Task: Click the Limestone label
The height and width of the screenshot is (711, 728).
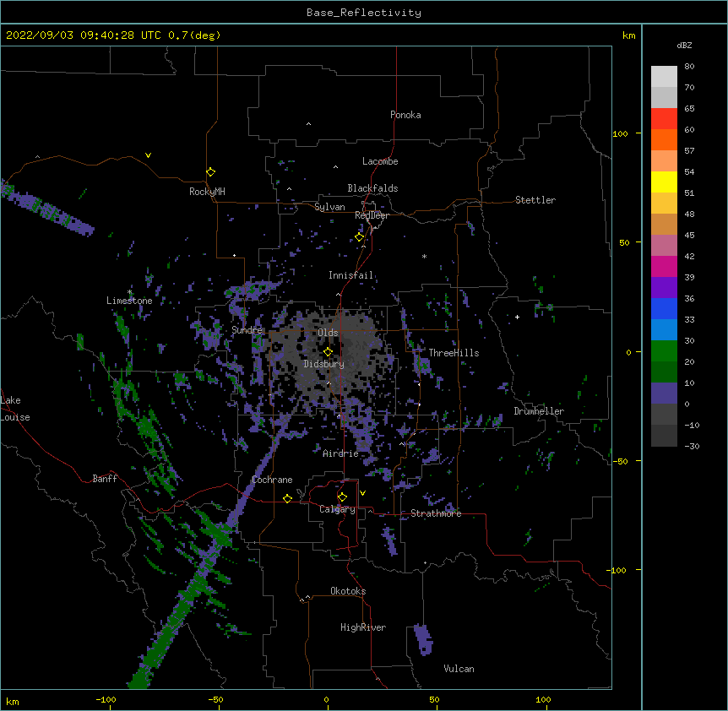Action: (x=129, y=301)
